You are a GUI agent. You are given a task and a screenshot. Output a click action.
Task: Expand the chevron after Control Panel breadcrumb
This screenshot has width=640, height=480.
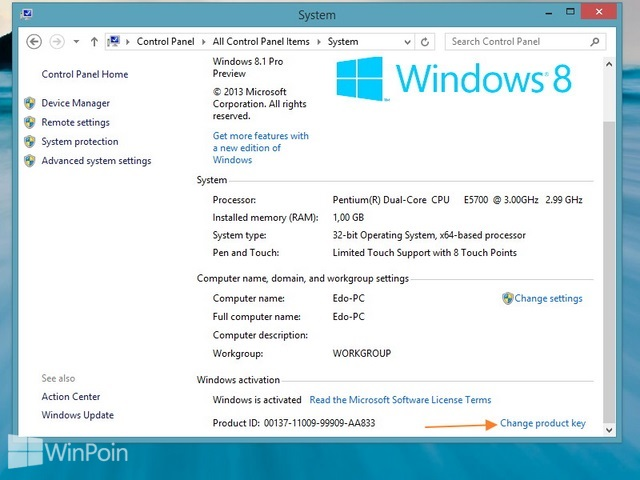click(204, 42)
